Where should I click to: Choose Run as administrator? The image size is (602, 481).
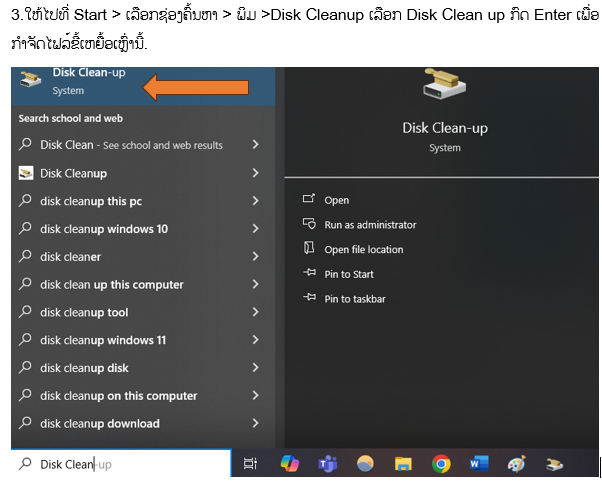pyautogui.click(x=370, y=225)
